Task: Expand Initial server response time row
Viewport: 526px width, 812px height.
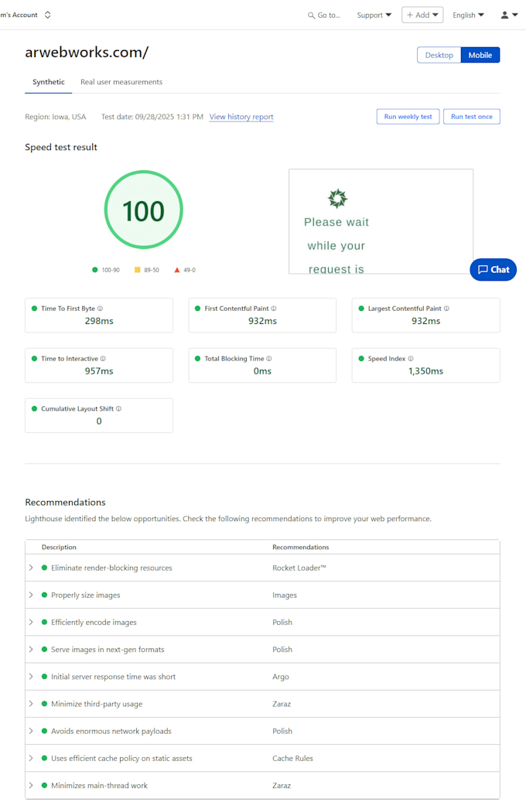Action: point(31,677)
